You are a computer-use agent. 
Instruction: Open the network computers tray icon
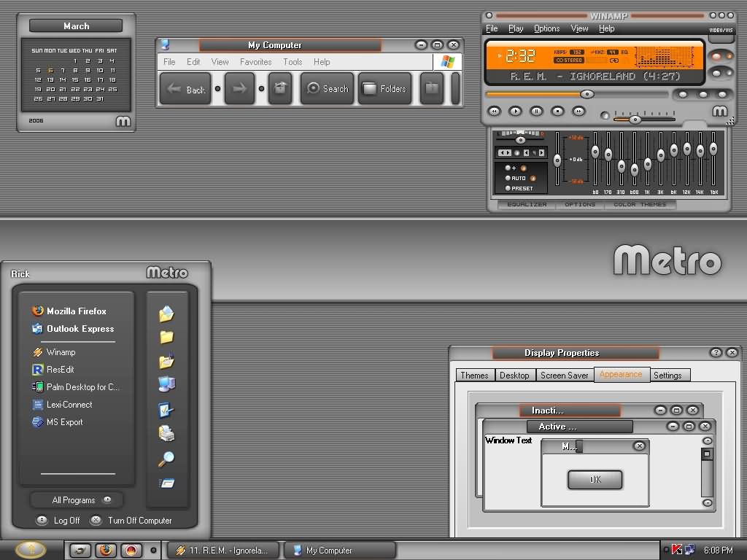(x=689, y=550)
